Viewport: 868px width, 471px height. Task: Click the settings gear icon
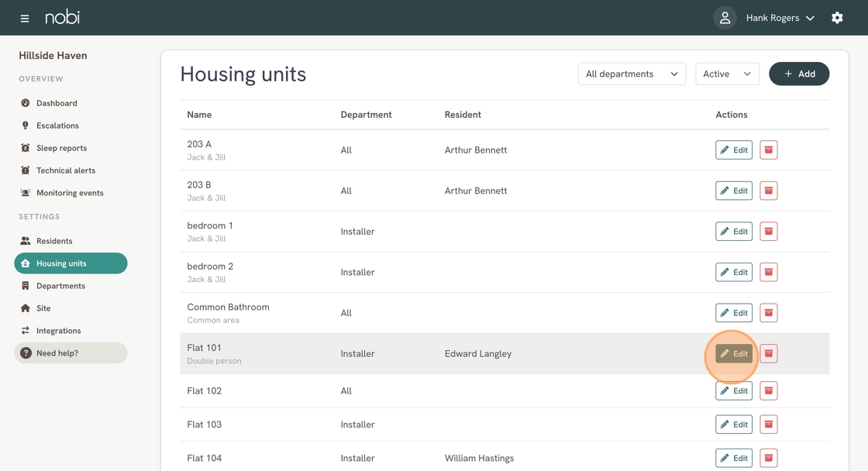point(837,18)
